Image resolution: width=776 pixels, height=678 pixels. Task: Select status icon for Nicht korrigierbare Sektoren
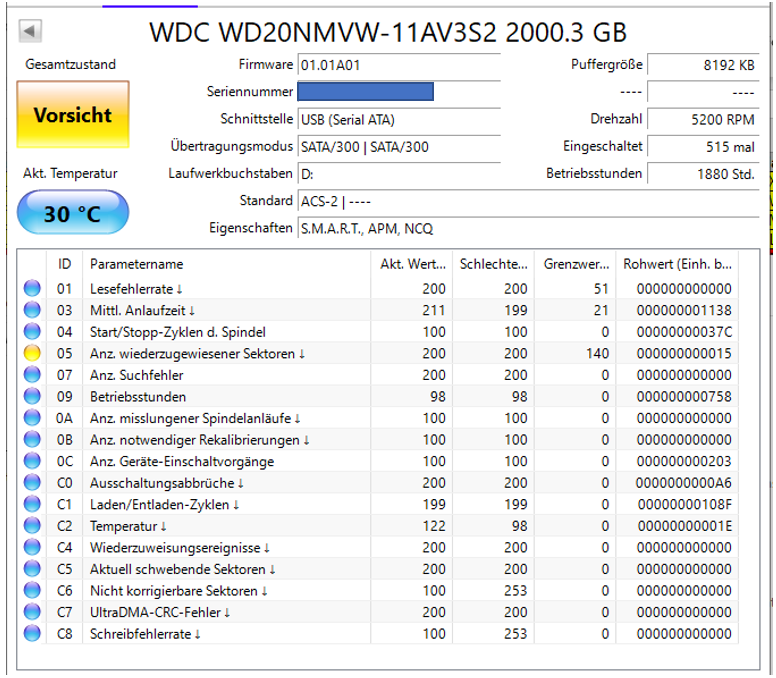(32, 590)
